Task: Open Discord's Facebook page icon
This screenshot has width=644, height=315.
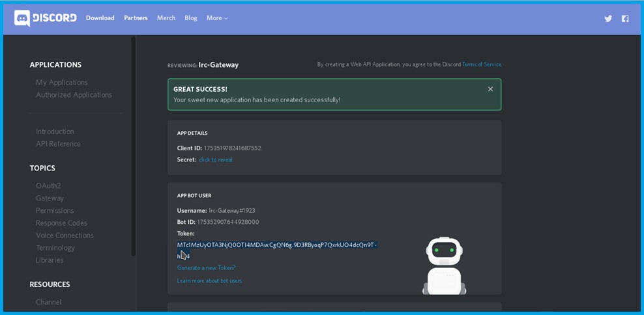Action: click(x=625, y=19)
